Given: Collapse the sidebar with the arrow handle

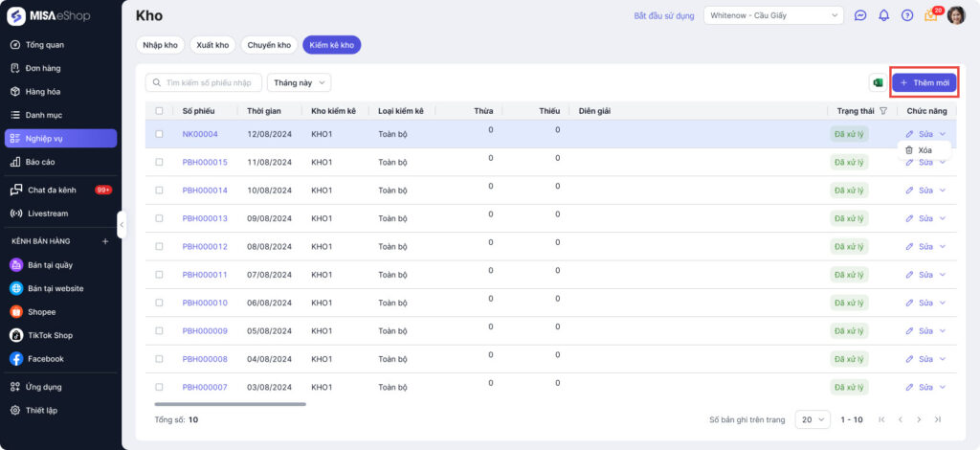Looking at the screenshot, I should click(122, 224).
